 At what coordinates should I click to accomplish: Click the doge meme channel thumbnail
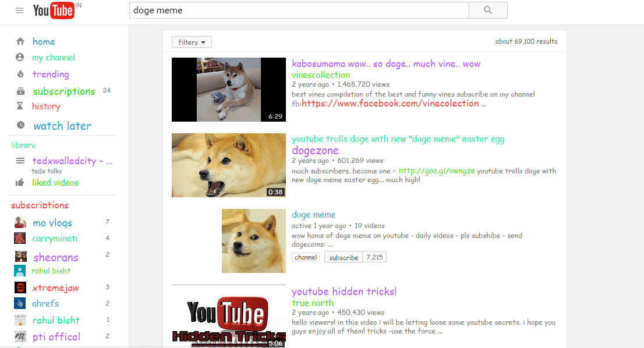254,241
